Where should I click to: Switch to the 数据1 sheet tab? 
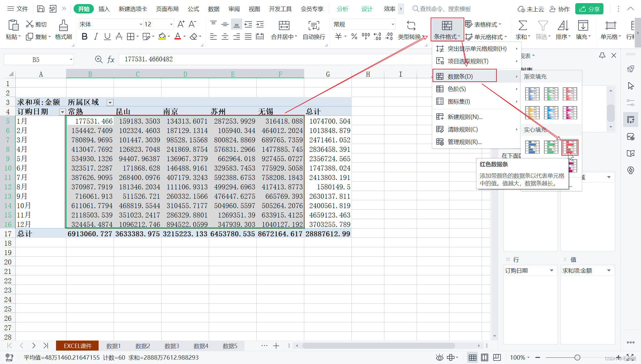coord(113,346)
